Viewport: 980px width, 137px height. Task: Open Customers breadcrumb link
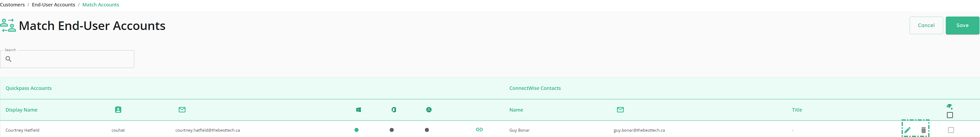pyautogui.click(x=12, y=5)
